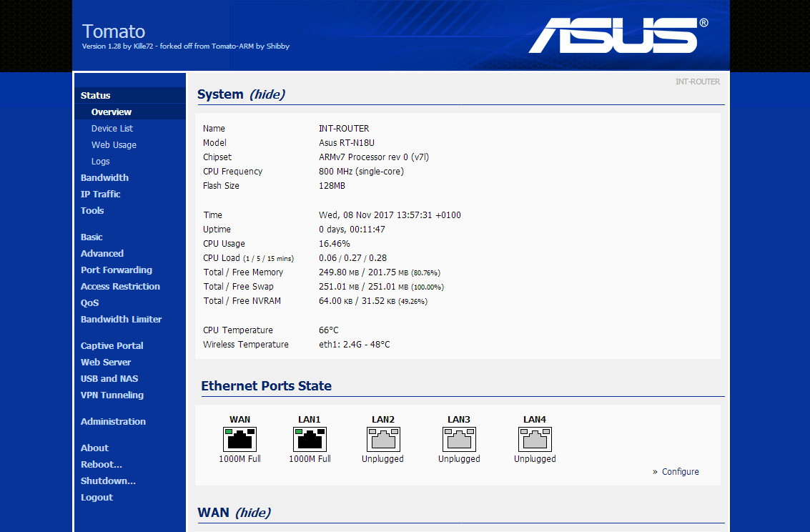
Task: Open the Device List page
Action: pyautogui.click(x=112, y=129)
